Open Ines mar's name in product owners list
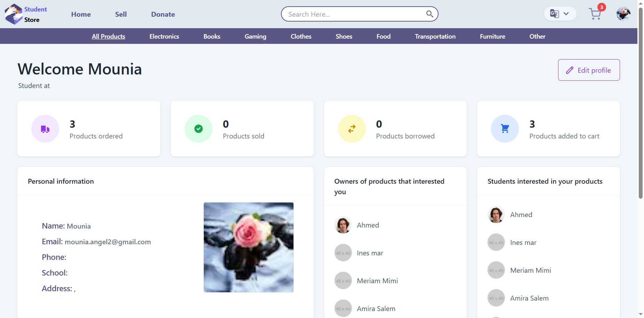This screenshot has height=318, width=644. coord(370,253)
